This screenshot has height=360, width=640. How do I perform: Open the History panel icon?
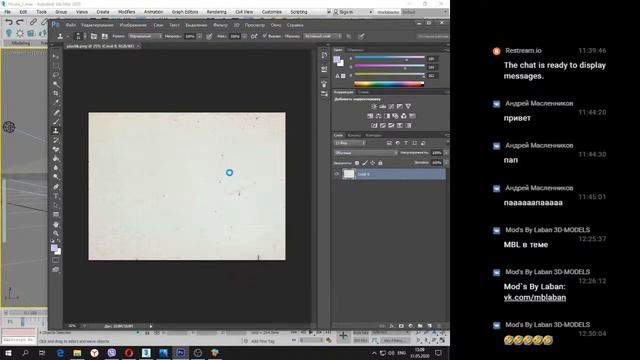tap(324, 55)
